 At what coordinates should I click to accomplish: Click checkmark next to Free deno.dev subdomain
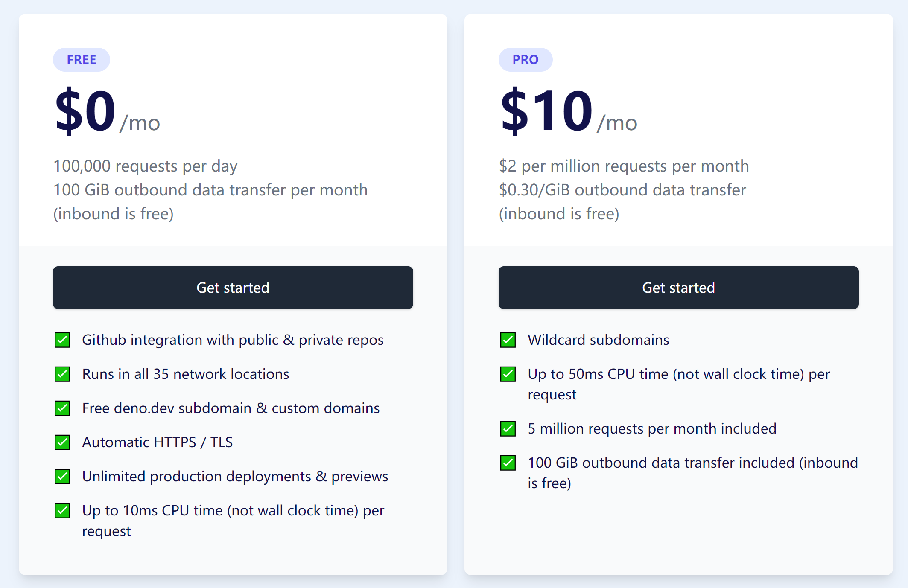[x=62, y=408]
